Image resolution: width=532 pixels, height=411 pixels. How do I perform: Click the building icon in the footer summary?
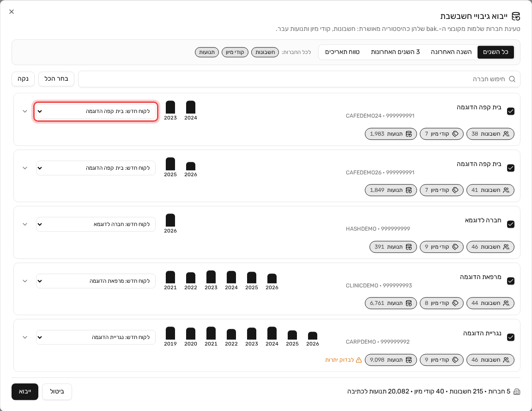click(517, 392)
